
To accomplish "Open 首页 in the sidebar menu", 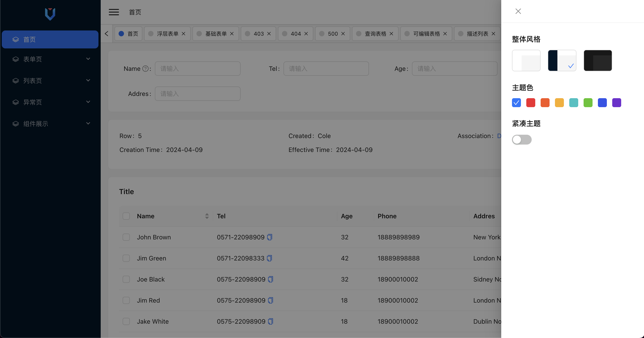I will point(50,39).
